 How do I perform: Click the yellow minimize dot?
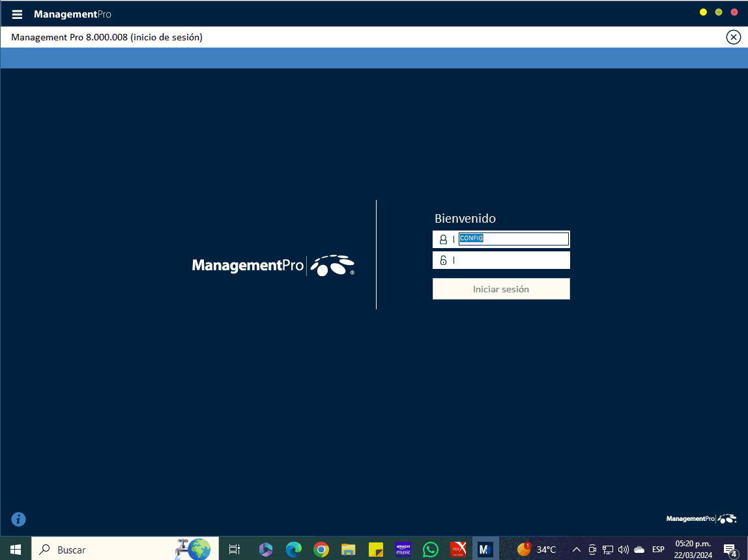[x=703, y=12]
